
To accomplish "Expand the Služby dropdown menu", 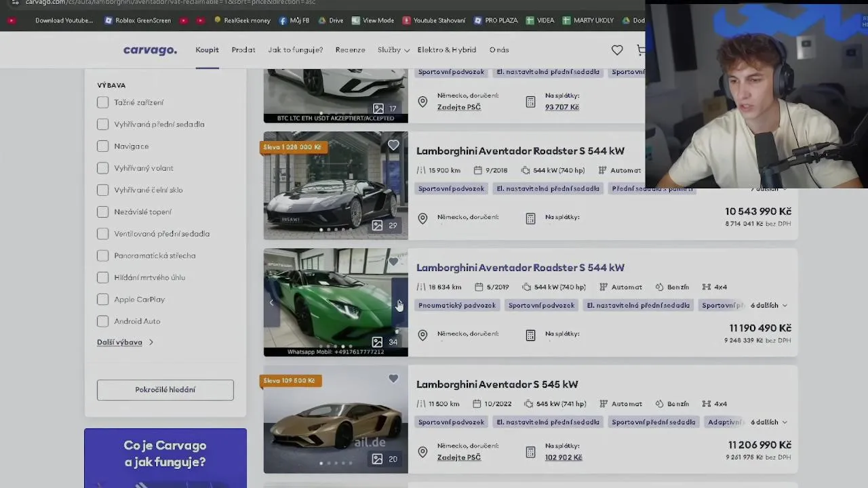I will (393, 50).
